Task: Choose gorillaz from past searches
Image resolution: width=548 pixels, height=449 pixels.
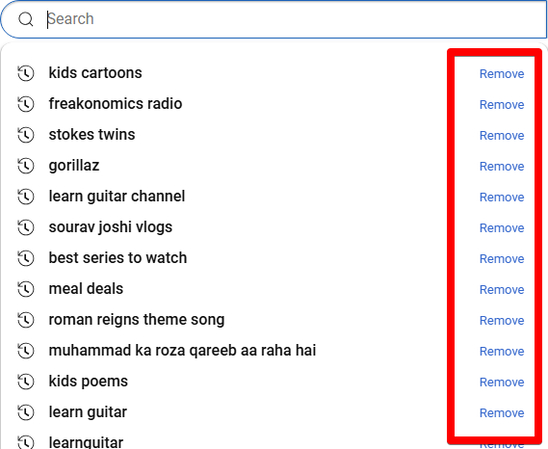Action: [x=74, y=166]
